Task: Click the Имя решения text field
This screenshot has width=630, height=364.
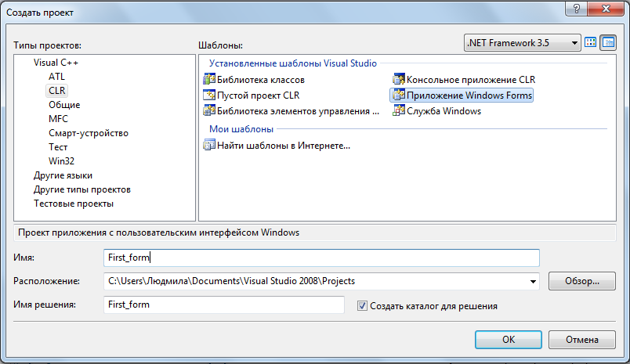Action: tap(224, 305)
